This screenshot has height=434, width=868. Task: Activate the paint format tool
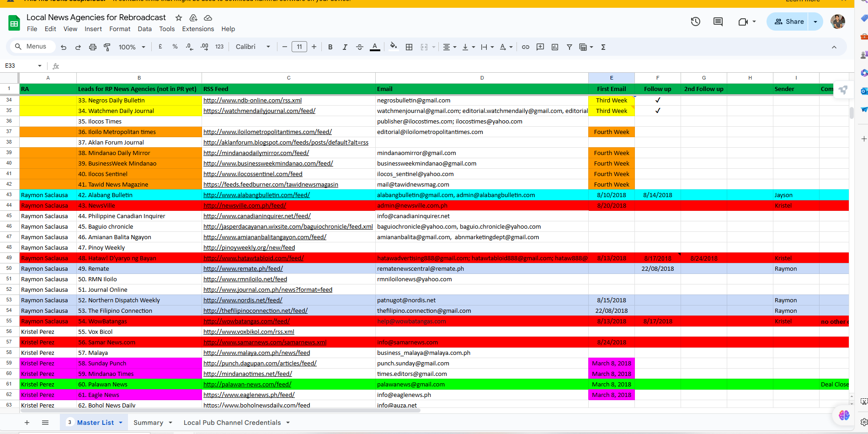[x=107, y=47]
